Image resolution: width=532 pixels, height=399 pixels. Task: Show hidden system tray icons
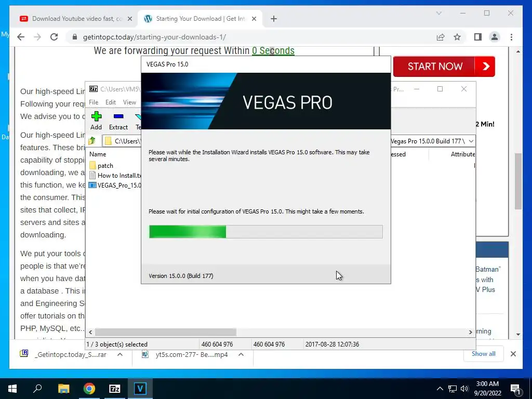coord(440,389)
